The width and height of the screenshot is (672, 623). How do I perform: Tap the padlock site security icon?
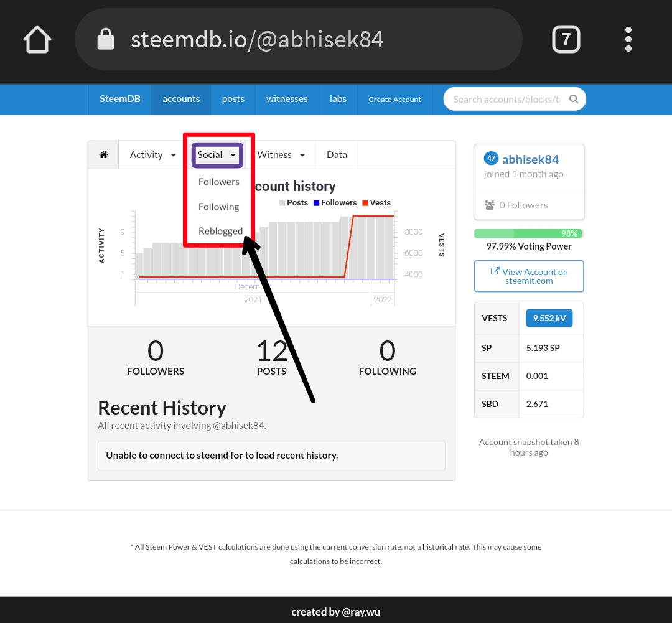click(x=106, y=39)
